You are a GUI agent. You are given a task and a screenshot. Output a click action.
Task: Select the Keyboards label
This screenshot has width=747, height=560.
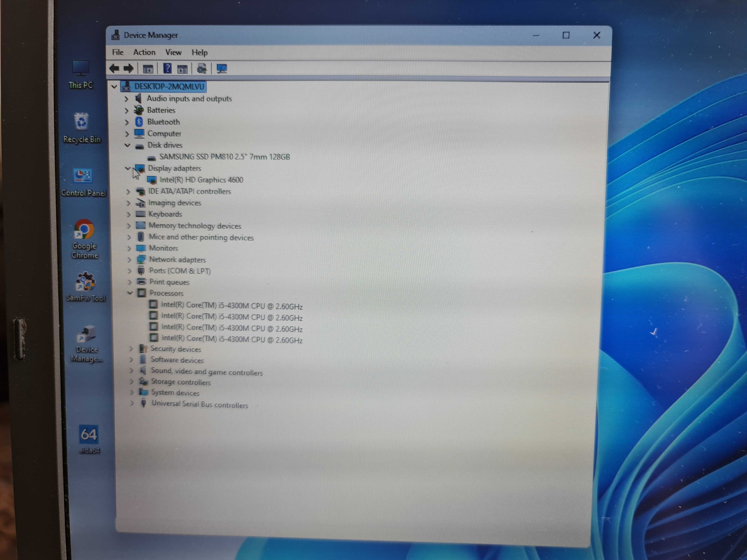click(x=165, y=214)
